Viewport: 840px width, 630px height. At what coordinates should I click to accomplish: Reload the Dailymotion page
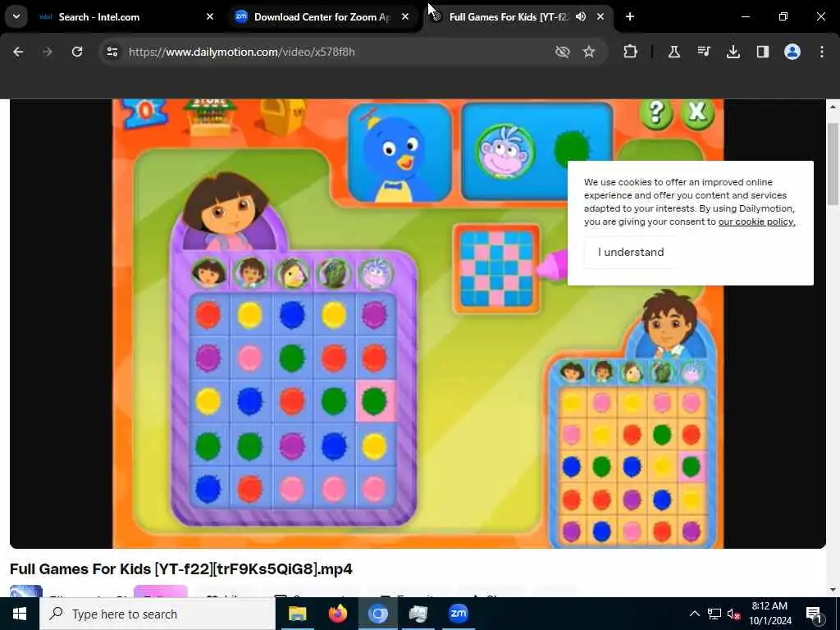click(77, 52)
